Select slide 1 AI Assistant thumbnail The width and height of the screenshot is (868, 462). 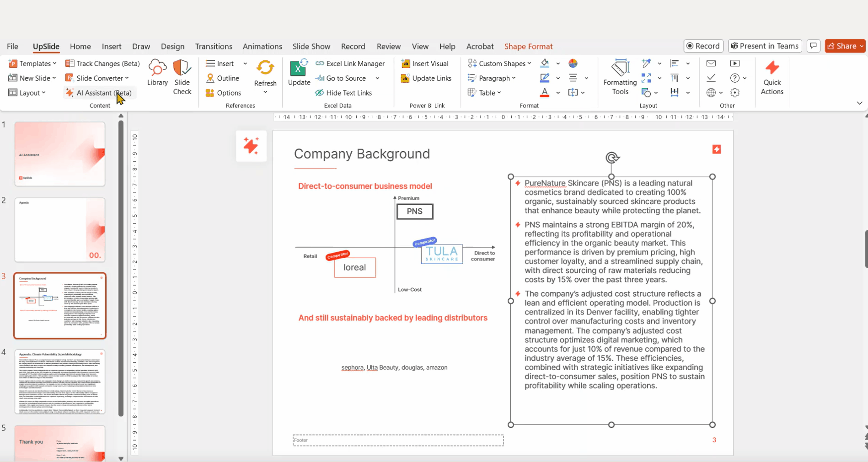[60, 154]
